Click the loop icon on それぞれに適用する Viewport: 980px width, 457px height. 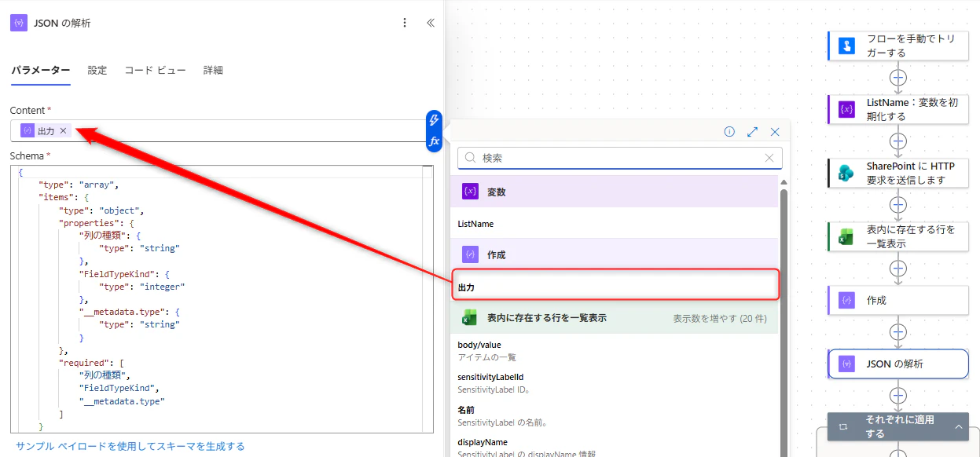coord(843,426)
